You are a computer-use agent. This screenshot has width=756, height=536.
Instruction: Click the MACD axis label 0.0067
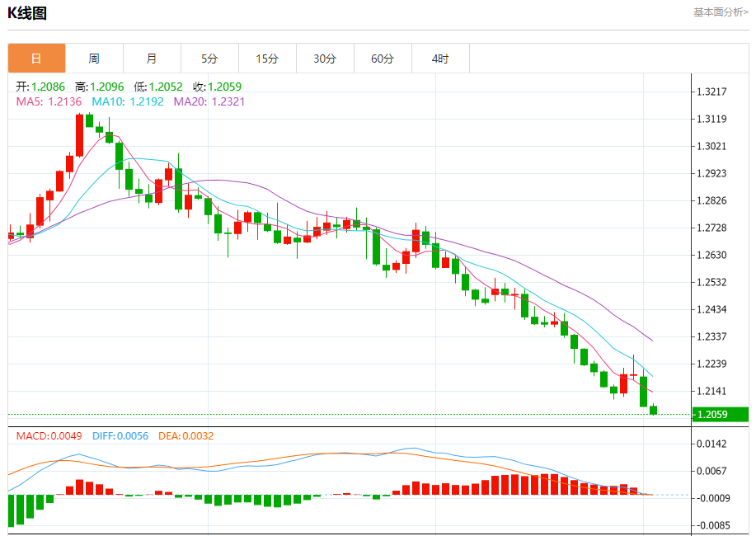coord(711,471)
